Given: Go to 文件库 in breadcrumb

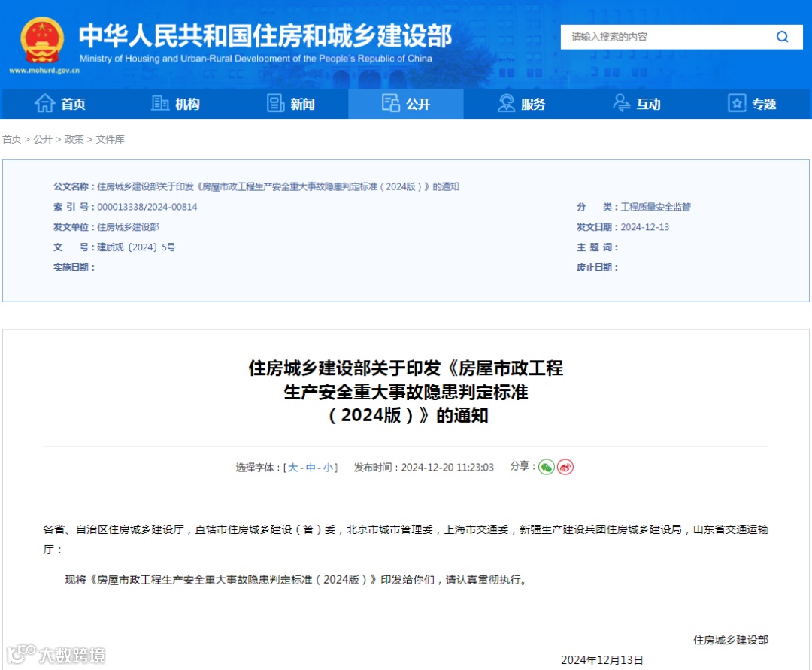Looking at the screenshot, I should pos(111,139).
